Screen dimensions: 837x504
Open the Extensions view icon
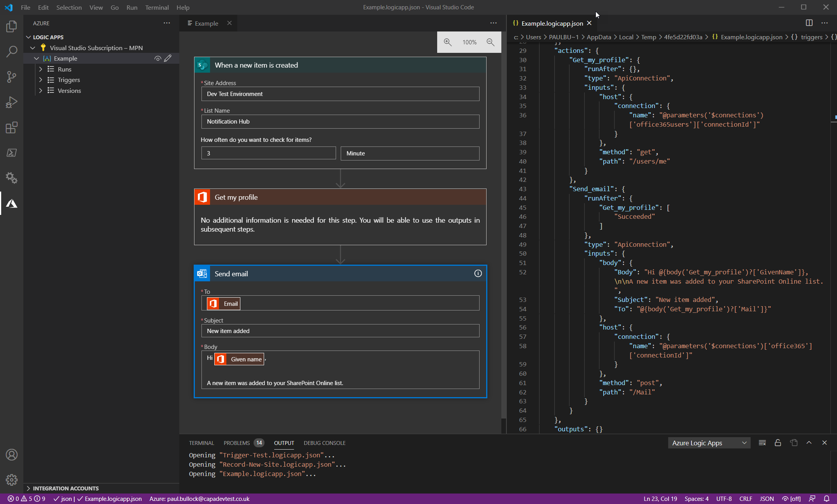(12, 127)
